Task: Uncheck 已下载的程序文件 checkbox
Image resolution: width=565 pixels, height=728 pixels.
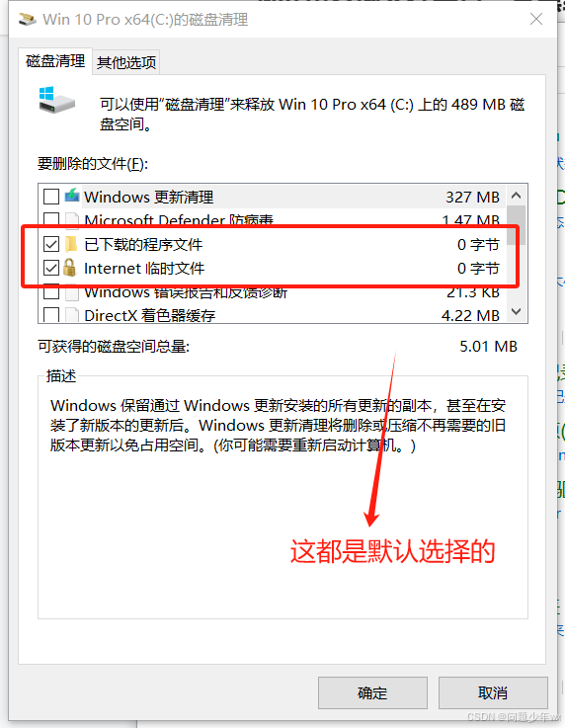Action: [x=51, y=244]
